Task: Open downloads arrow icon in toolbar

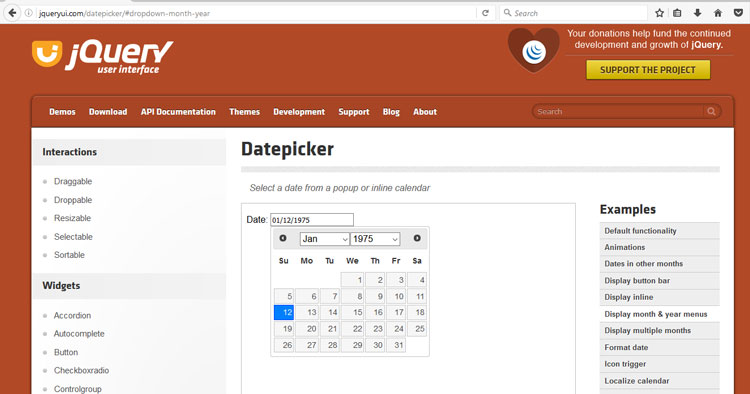Action: (697, 13)
